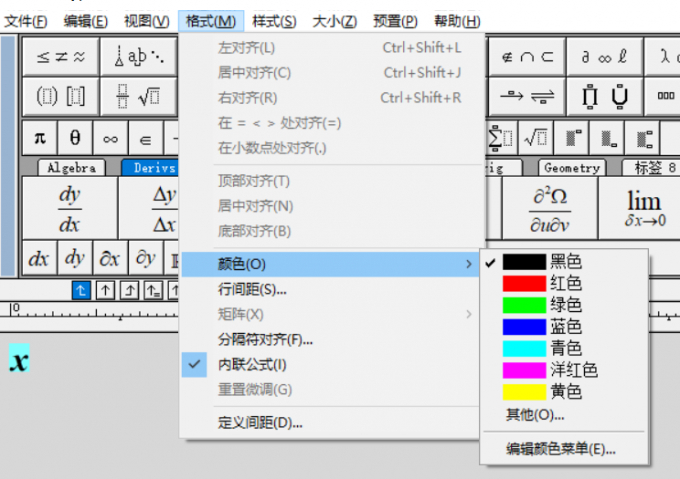Open the 样式(S) menu
The width and height of the screenshot is (680, 479).
pos(274,21)
